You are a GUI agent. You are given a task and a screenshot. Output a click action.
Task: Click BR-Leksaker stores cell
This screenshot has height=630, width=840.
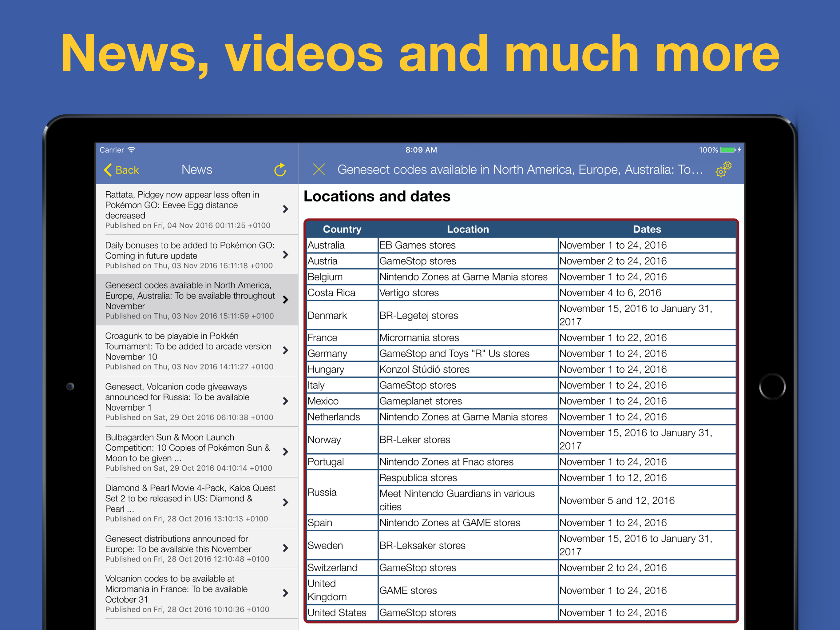pyautogui.click(x=468, y=545)
